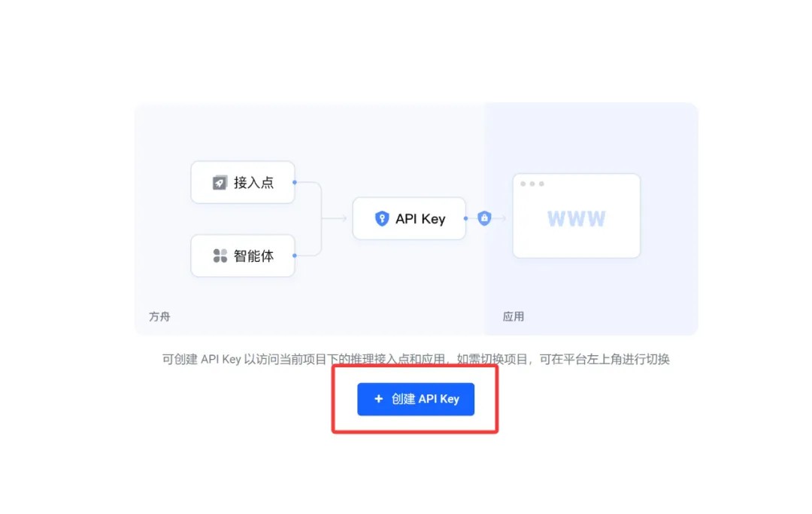Click the API Key text in the center card
This screenshot has width=812, height=514.
[x=420, y=219]
